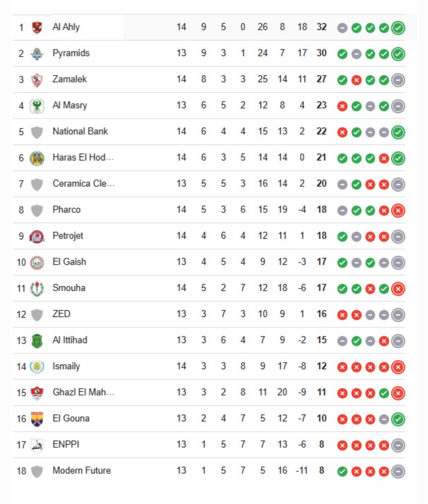Click the placeholder shield next to ZED

[x=37, y=315]
